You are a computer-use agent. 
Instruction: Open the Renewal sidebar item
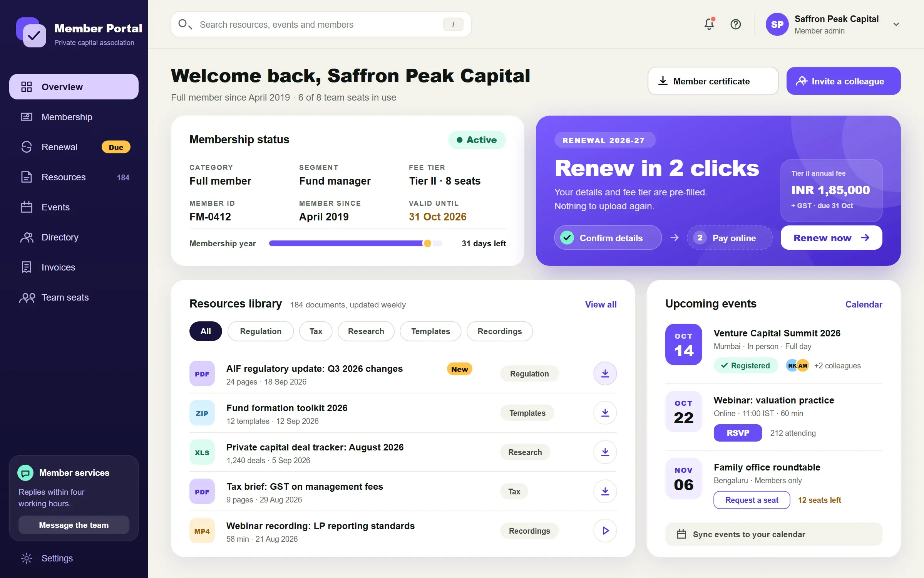[74, 147]
